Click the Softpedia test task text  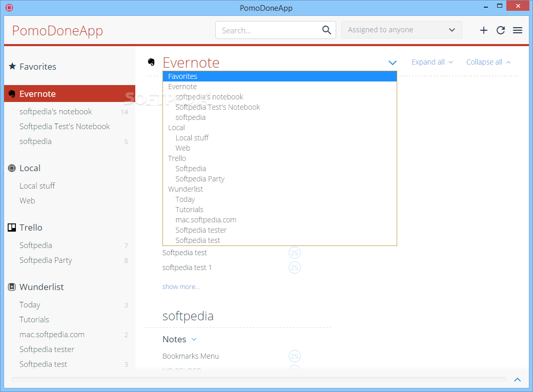click(184, 253)
